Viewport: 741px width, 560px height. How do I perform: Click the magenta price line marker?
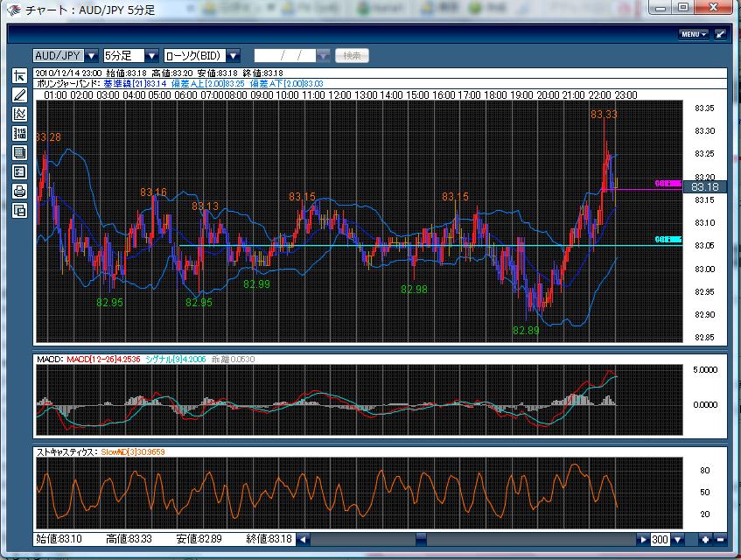pos(668,184)
